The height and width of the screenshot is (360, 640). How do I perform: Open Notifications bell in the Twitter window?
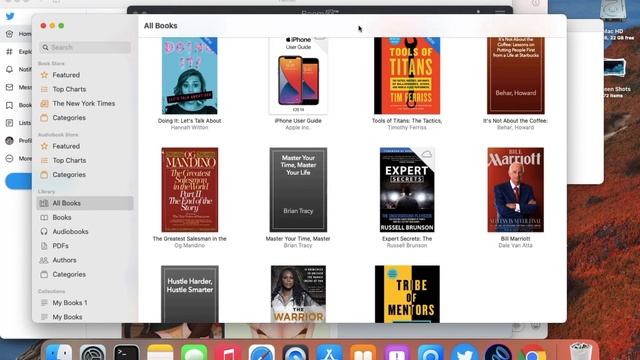point(18,69)
